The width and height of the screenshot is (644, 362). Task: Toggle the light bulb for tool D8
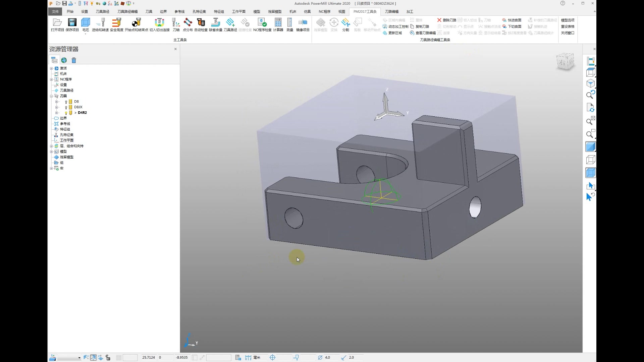click(x=66, y=102)
